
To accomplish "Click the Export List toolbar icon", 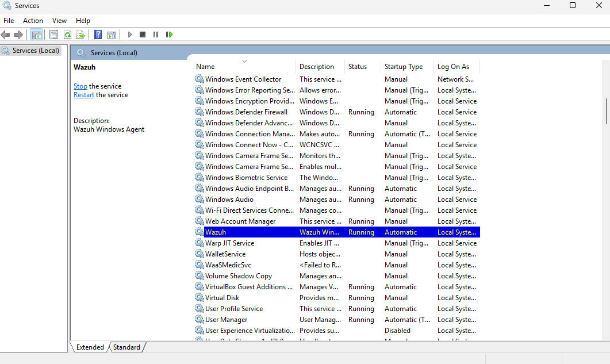I will click(x=80, y=35).
